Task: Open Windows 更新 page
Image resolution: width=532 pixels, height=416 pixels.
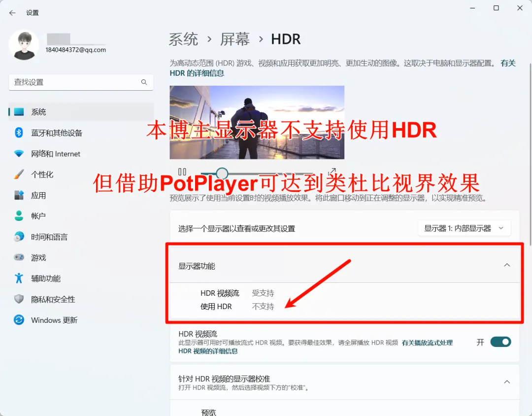Action: [54, 320]
